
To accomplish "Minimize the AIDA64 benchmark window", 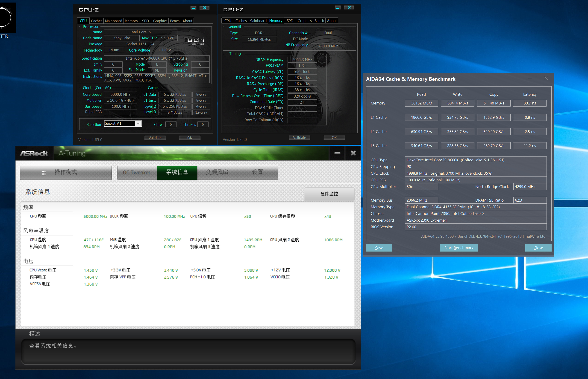I will click(530, 78).
